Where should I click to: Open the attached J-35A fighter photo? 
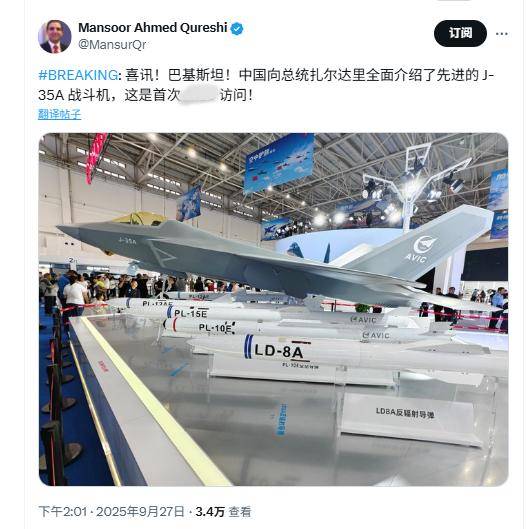pos(273,309)
